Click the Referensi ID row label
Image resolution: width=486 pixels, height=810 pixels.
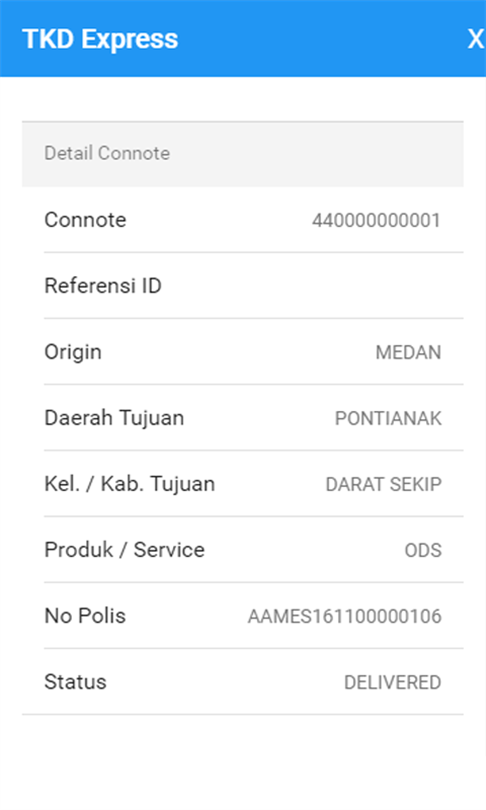(103, 286)
